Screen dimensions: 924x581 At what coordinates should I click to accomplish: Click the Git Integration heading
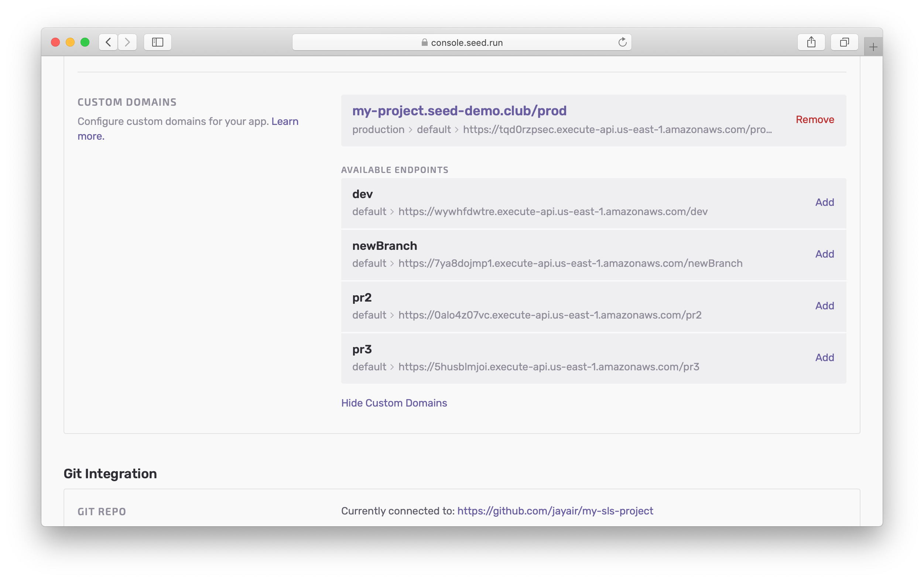point(110,473)
